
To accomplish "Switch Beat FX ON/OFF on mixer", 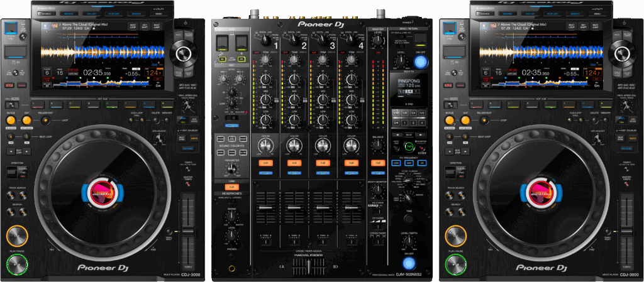I will 408,263.
